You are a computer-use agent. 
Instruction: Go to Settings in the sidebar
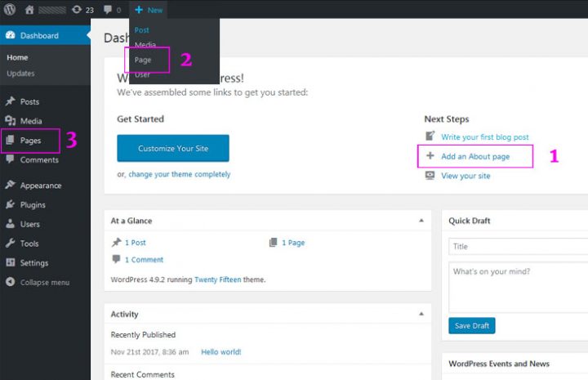pos(34,262)
